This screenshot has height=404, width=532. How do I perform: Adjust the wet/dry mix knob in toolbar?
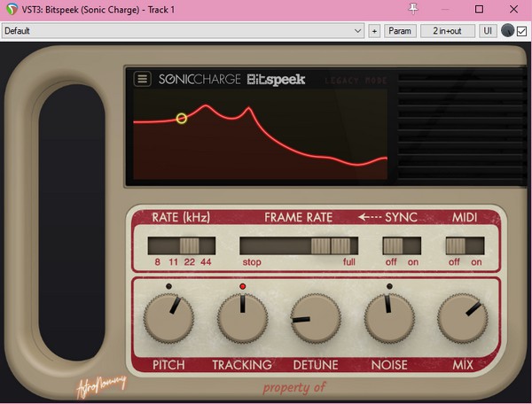(507, 31)
